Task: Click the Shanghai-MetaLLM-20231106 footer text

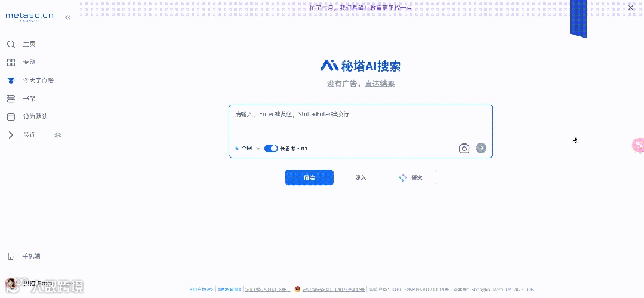Action: (503, 290)
